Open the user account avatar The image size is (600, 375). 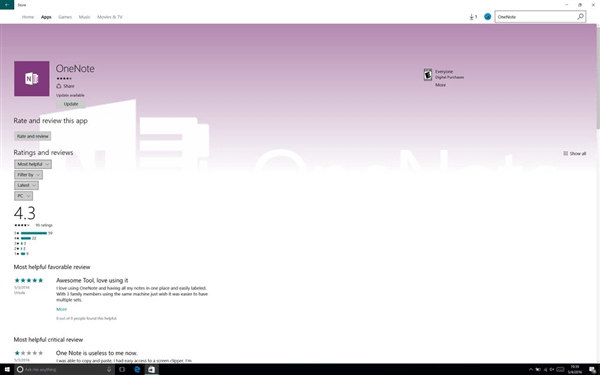(488, 17)
